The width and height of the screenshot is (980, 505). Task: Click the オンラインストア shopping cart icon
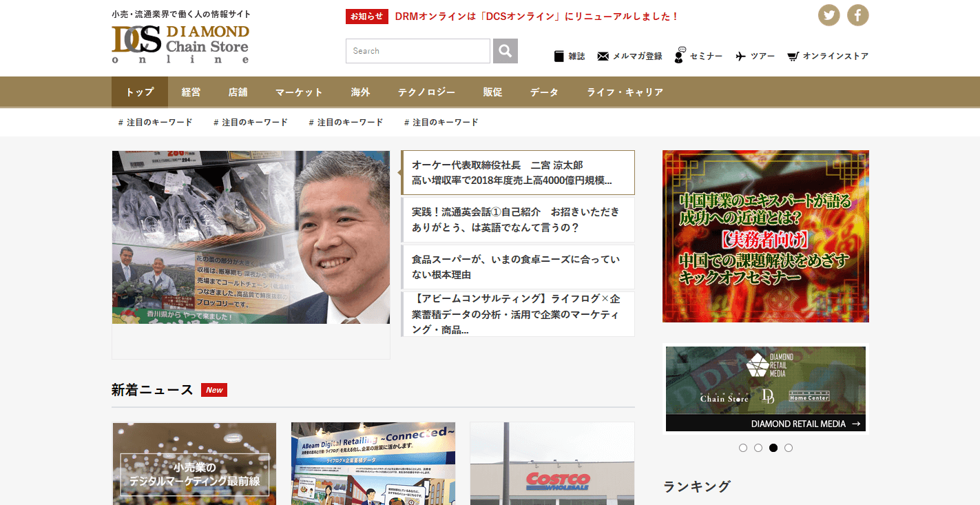pyautogui.click(x=793, y=56)
